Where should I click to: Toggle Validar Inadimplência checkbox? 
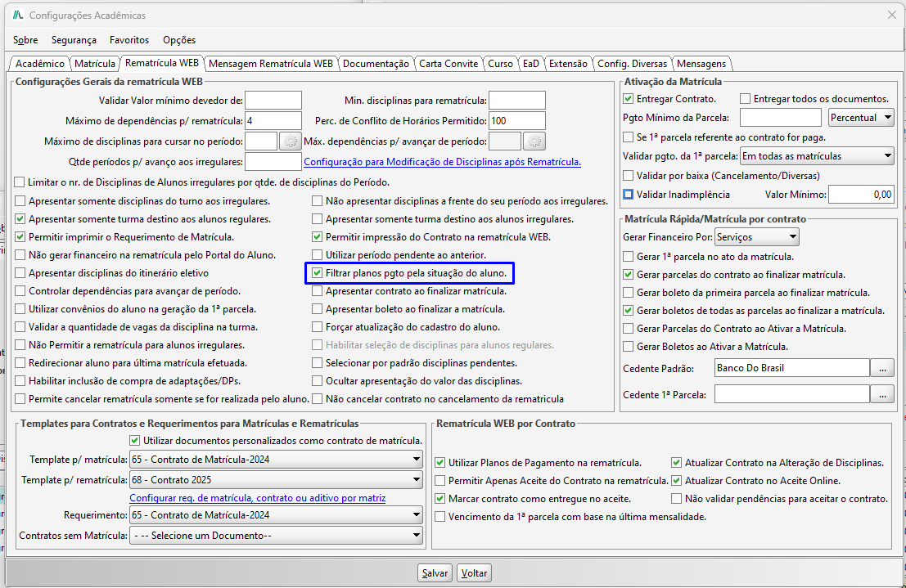click(628, 195)
